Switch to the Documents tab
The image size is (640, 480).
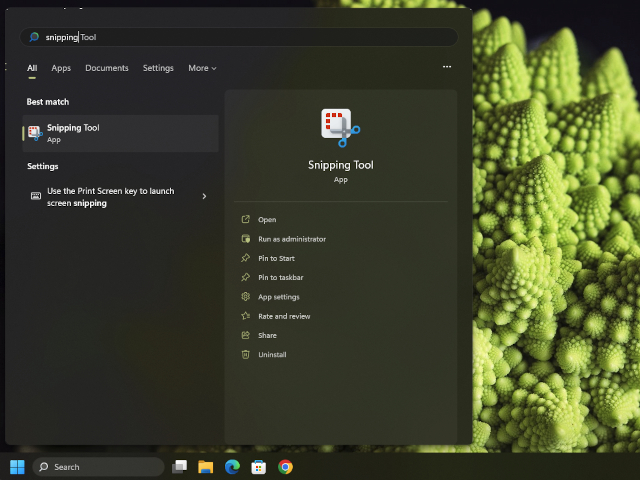pyautogui.click(x=107, y=68)
